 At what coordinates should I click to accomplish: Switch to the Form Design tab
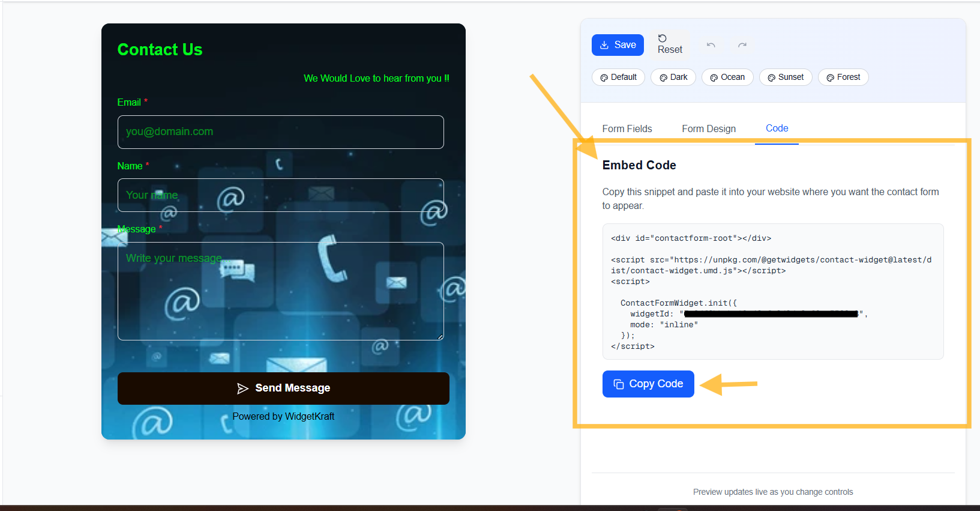coord(709,129)
